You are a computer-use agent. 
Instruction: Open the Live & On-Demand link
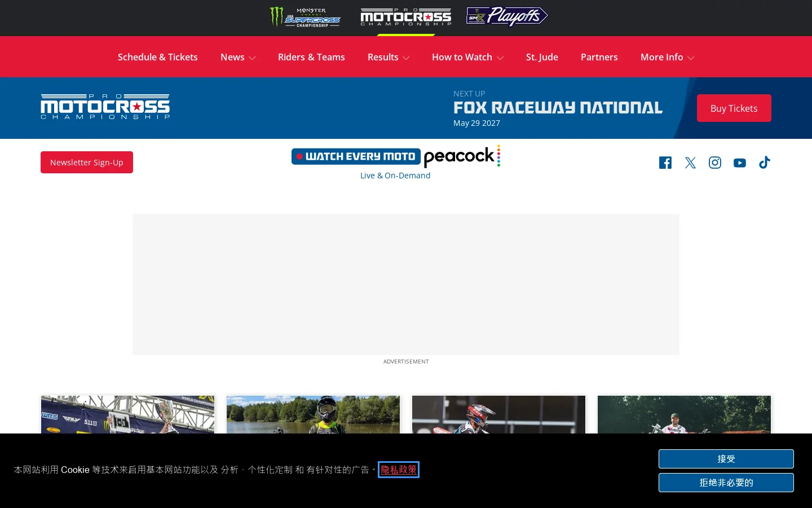click(x=395, y=176)
